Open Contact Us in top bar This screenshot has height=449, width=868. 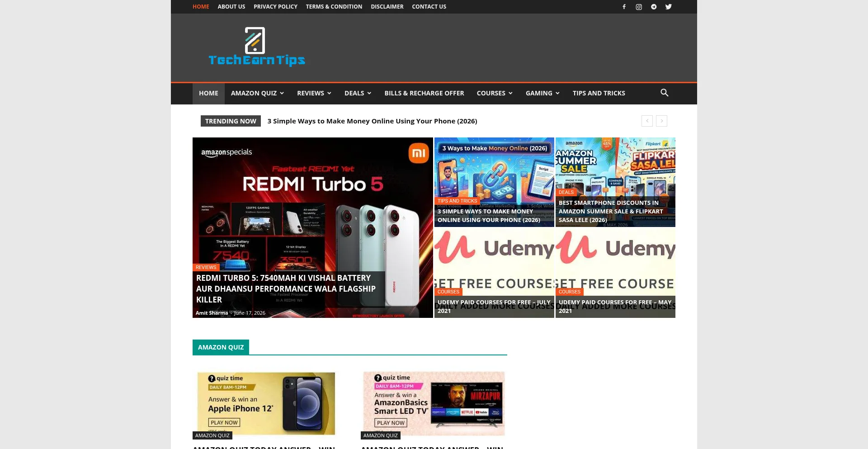click(x=429, y=7)
